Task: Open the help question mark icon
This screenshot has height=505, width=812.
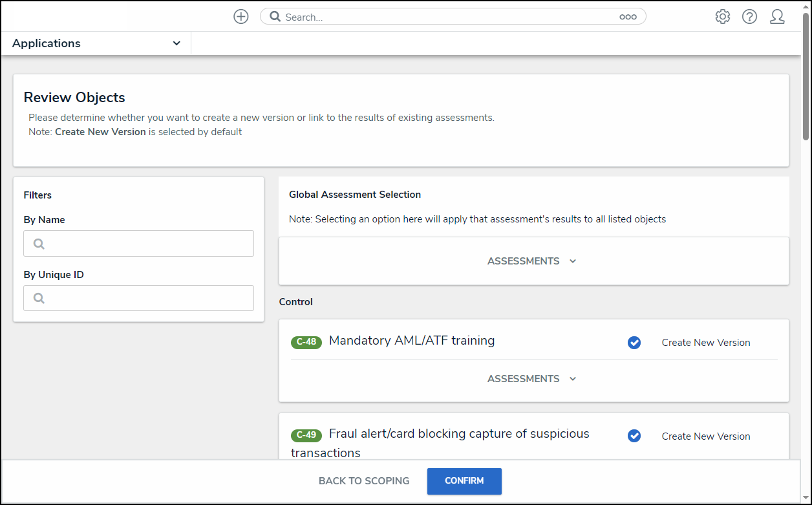Action: [749, 17]
